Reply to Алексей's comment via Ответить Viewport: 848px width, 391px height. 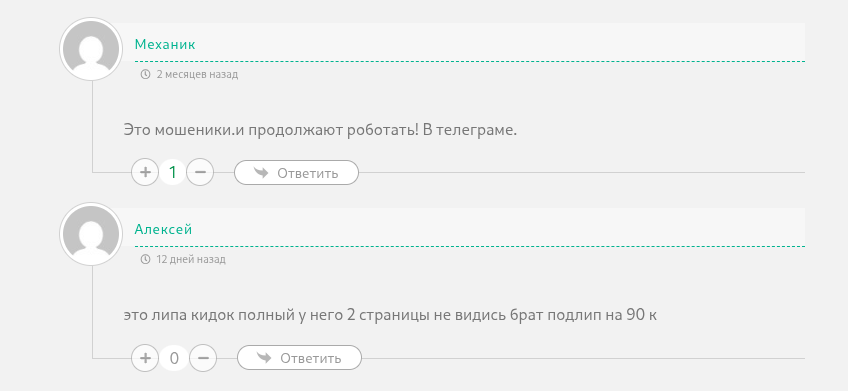[x=299, y=358]
